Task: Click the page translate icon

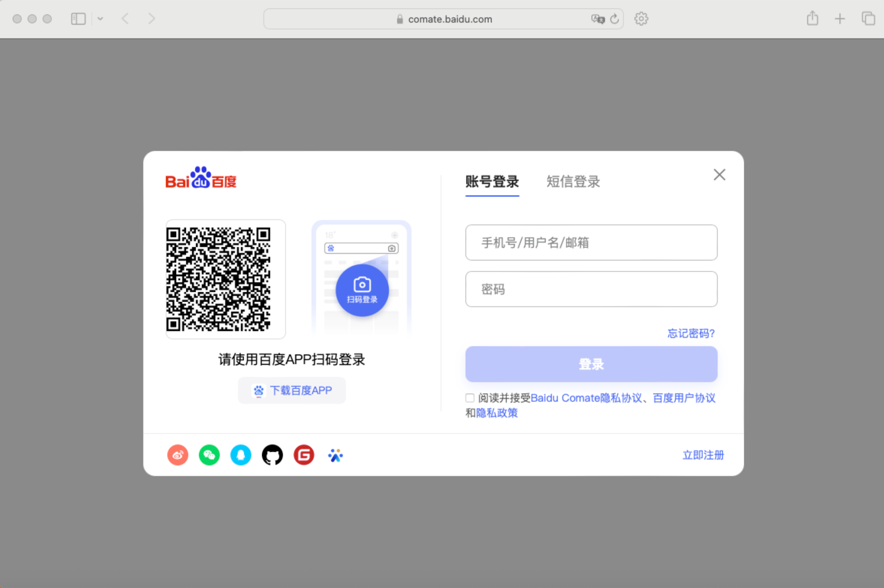Action: click(x=598, y=19)
